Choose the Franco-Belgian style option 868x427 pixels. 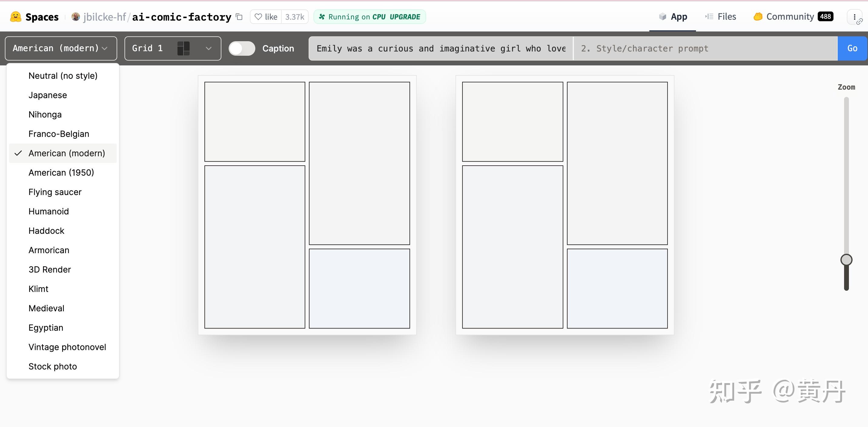pos(59,134)
